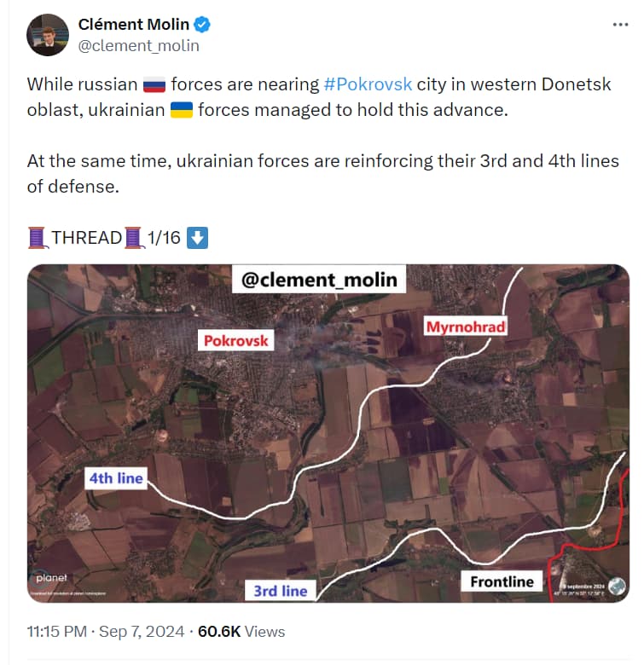Image resolution: width=644 pixels, height=665 pixels.
Task: Click the Pokrovsk label on the map
Action: 236,340
